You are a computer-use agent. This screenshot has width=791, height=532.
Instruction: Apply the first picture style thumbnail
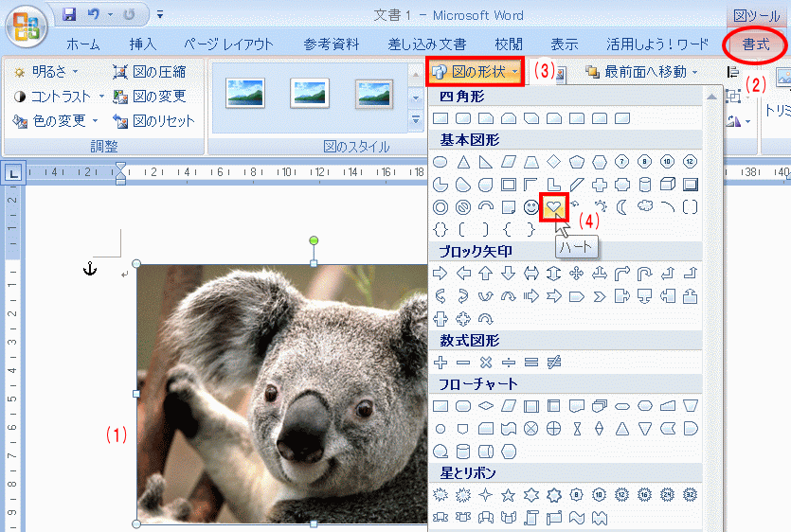[245, 94]
